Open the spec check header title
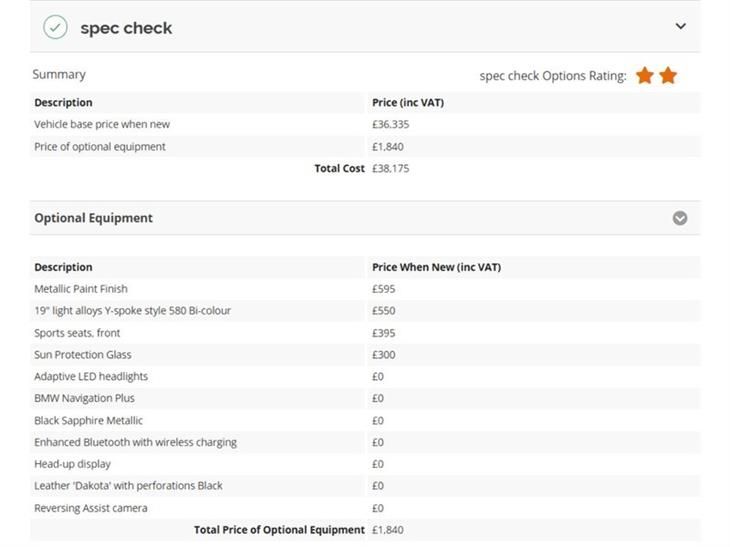730x547 pixels. [126, 28]
